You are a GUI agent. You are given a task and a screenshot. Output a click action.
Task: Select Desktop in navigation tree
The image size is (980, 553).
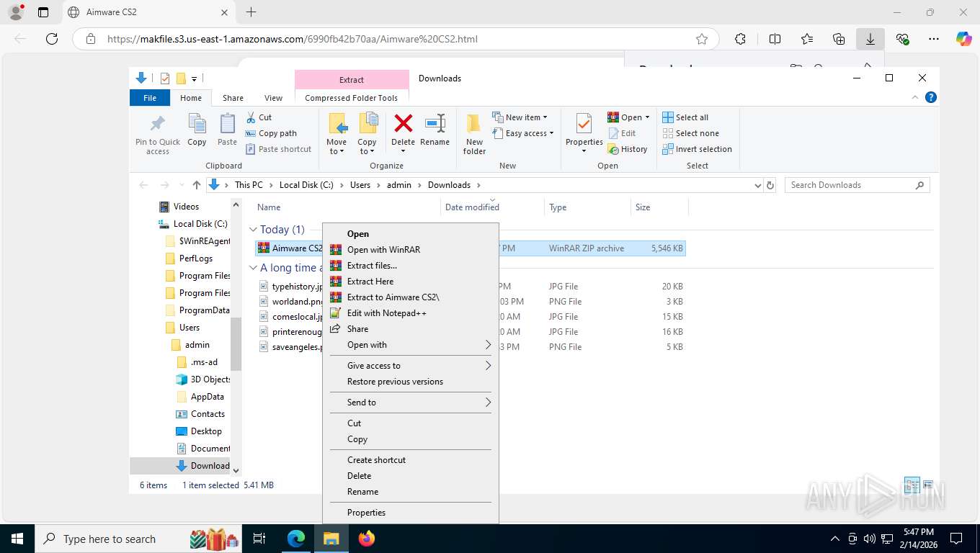199,431
